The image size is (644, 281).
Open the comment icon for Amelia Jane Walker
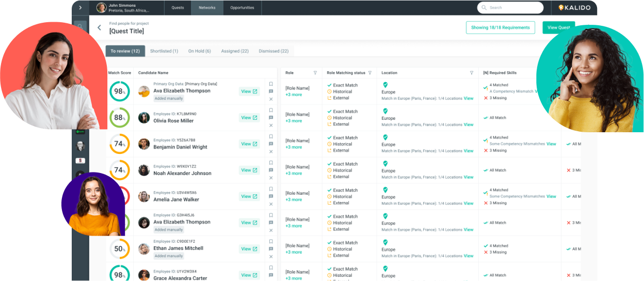(271, 196)
